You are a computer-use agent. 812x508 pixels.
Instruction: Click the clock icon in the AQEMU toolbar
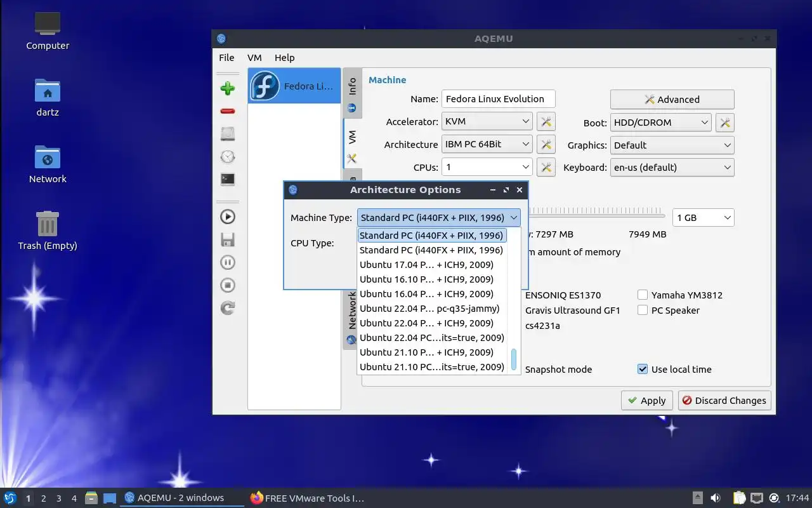[x=228, y=157]
